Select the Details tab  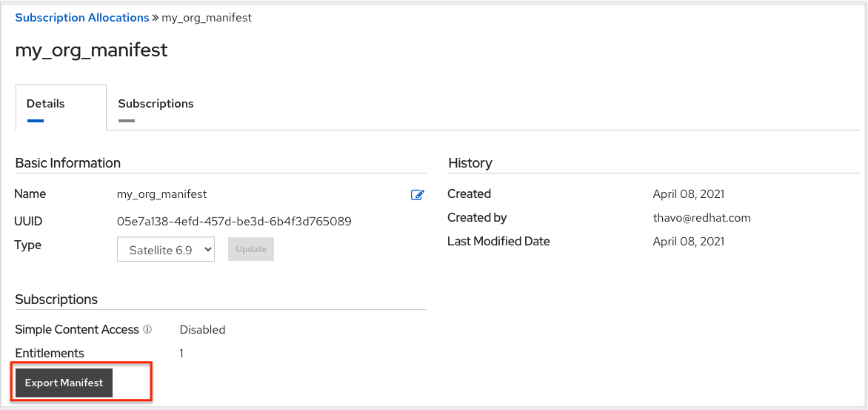(x=46, y=104)
